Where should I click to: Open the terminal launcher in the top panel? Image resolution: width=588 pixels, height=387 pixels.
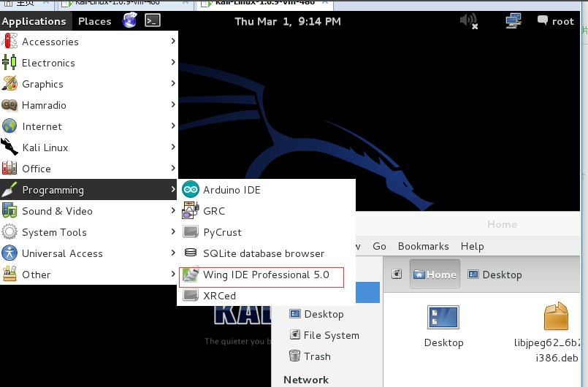(153, 20)
